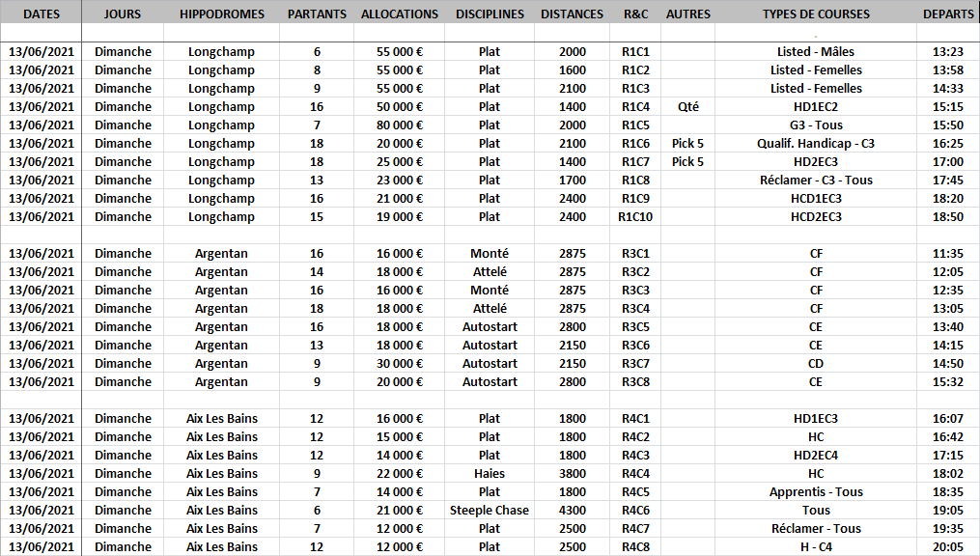Select the R&C column header
Image resolution: width=980 pixels, height=556 pixels.
click(x=635, y=14)
